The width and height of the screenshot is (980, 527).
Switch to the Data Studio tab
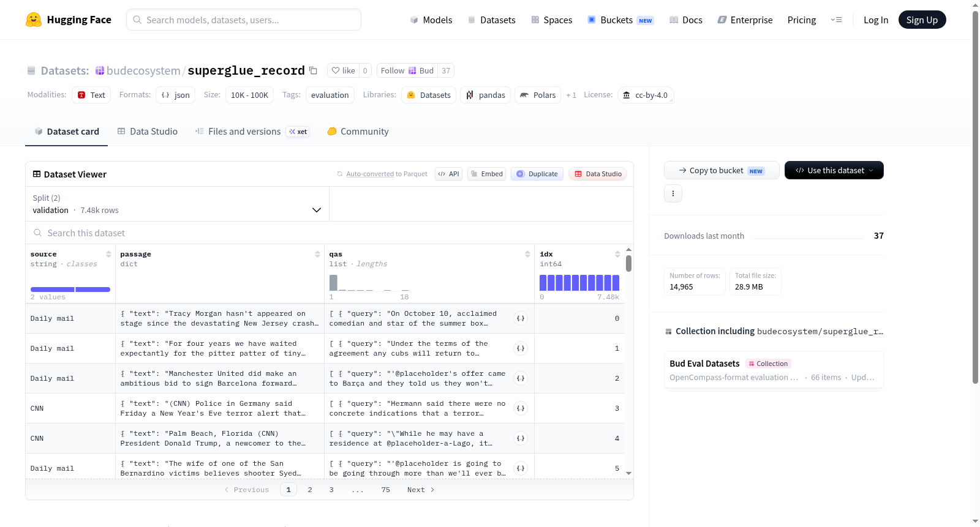(148, 131)
